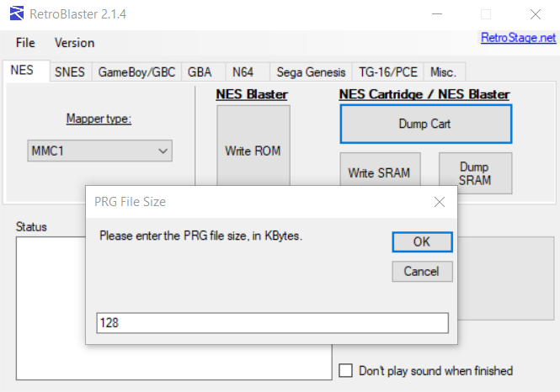
Task: Open the File menu
Action: pos(25,43)
